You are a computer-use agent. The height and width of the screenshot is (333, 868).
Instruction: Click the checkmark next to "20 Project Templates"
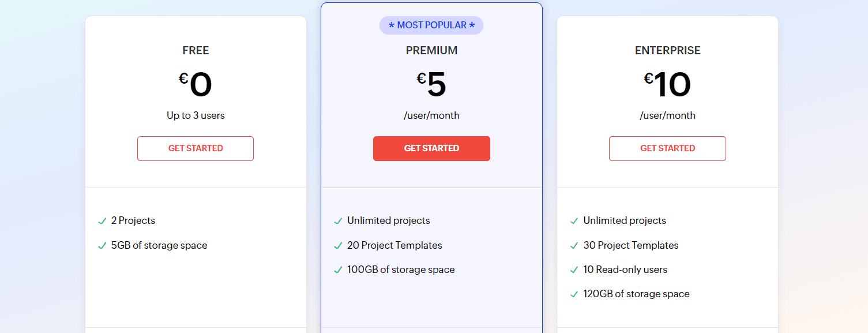(x=337, y=245)
